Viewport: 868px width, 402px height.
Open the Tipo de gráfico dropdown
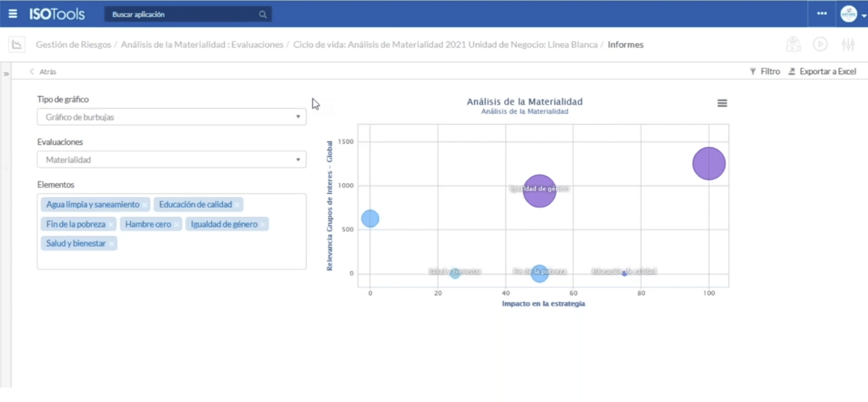(x=171, y=117)
